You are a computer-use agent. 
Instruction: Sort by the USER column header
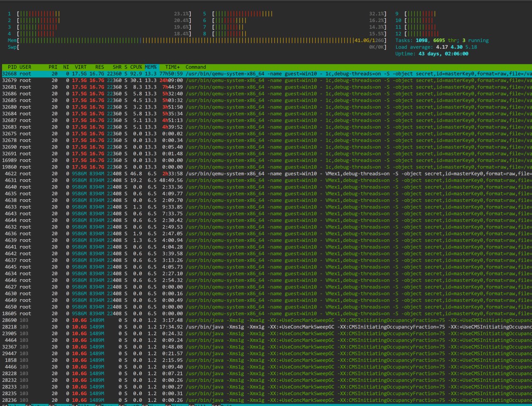click(25, 67)
